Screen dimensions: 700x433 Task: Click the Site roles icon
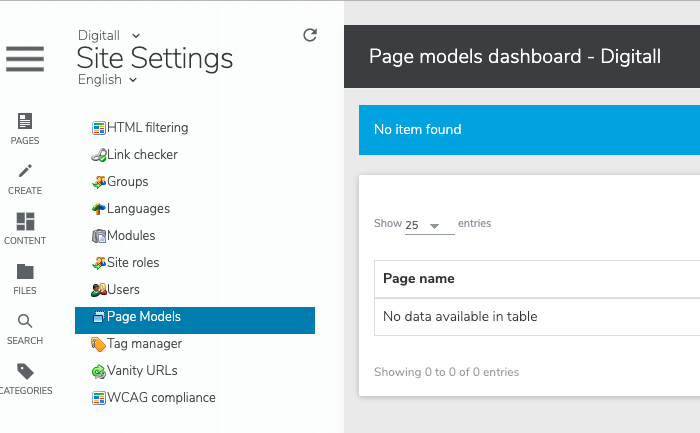(x=99, y=263)
